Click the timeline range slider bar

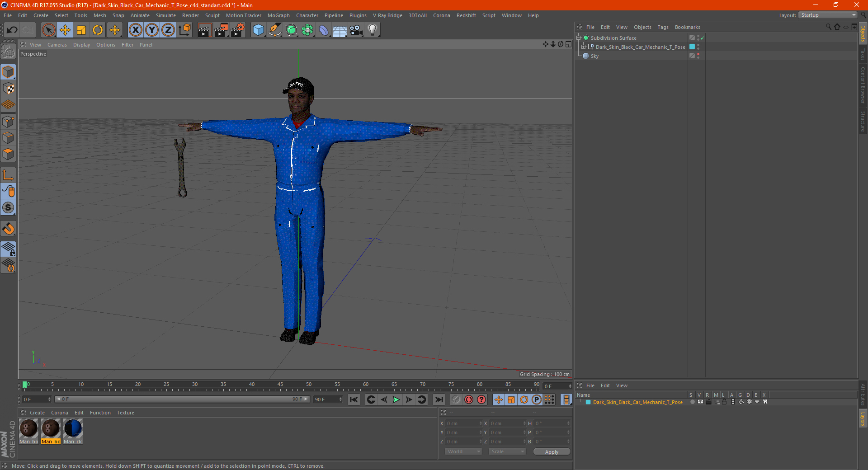pos(182,399)
